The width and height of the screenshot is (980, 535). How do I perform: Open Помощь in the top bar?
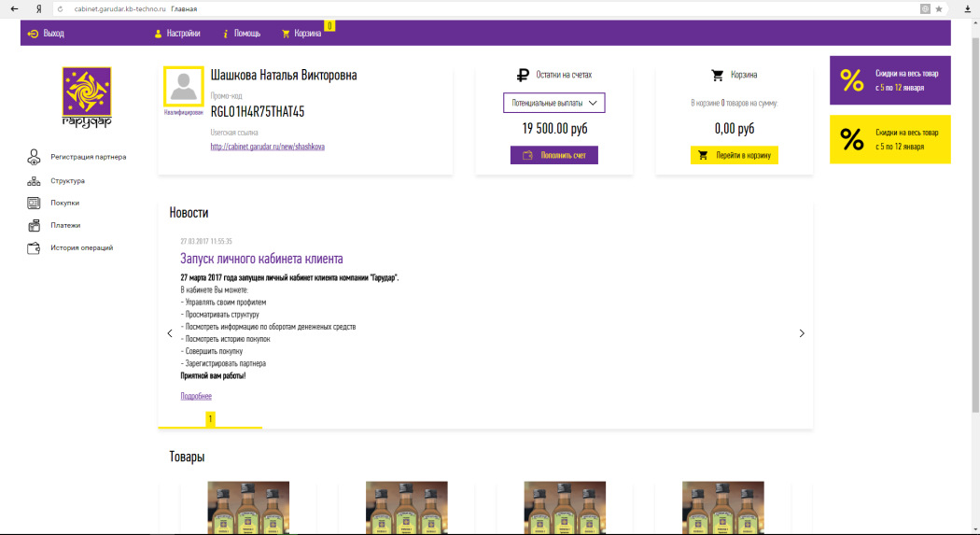coord(242,33)
